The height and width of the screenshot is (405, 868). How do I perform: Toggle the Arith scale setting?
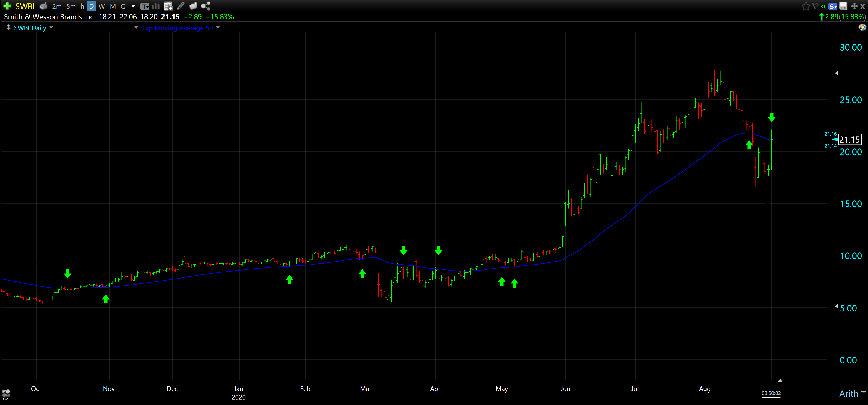tap(849, 393)
